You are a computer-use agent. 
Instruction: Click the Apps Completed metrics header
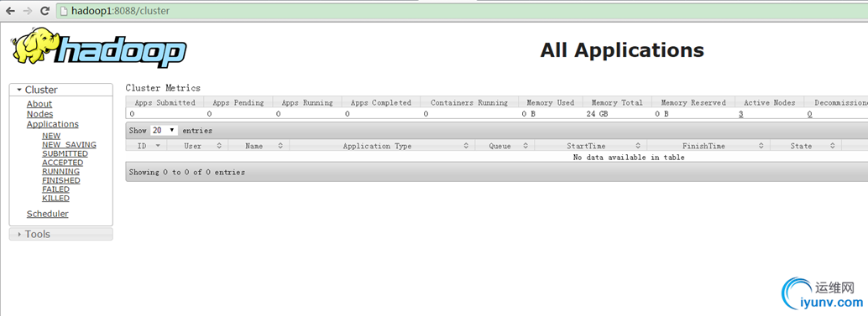pos(381,102)
